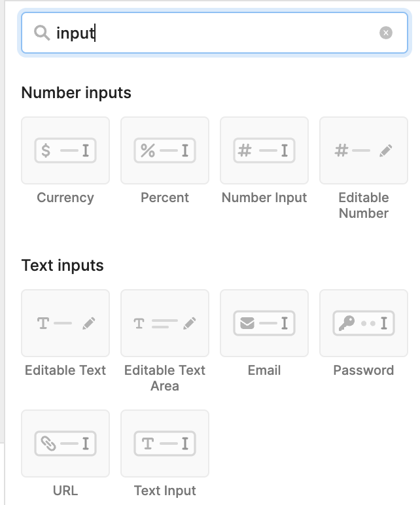This screenshot has width=420, height=505.
Task: Click the Text inputs section heading
Action: pos(63,266)
